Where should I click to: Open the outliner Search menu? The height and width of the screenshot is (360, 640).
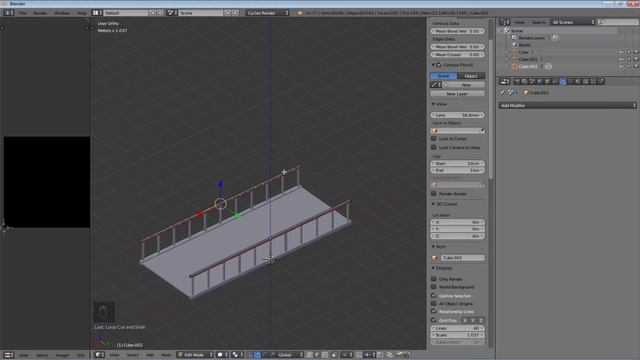click(538, 22)
